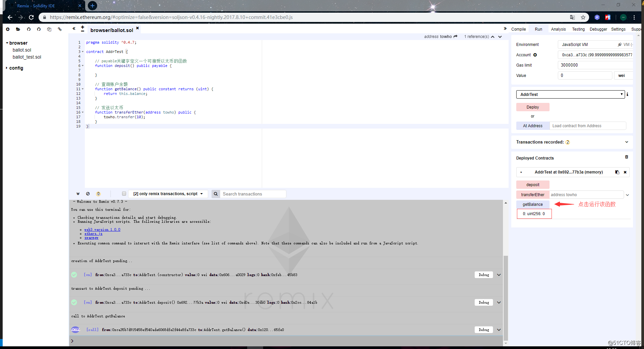The width and height of the screenshot is (644, 349).
Task: Copy all files to another instance icon
Action: (49, 29)
